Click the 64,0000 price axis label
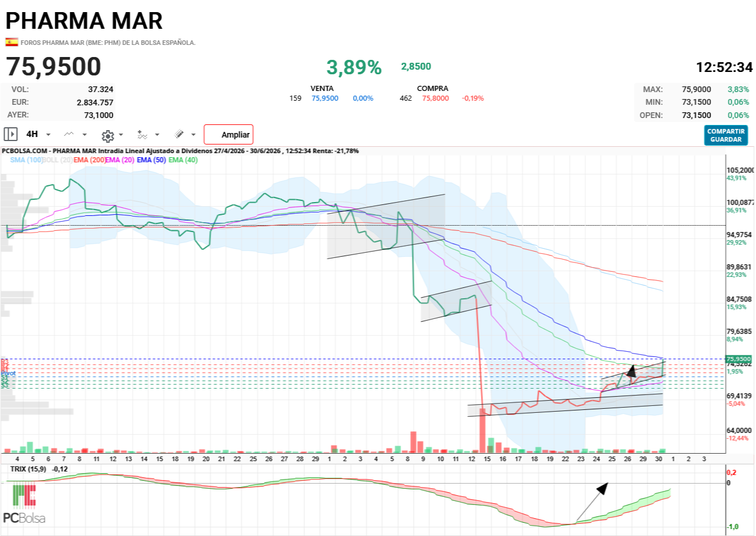This screenshot has width=756, height=536. [739, 431]
